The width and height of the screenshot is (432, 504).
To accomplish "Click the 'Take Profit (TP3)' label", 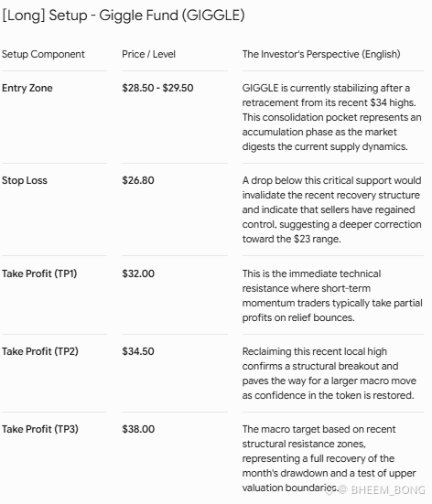I will click(40, 429).
